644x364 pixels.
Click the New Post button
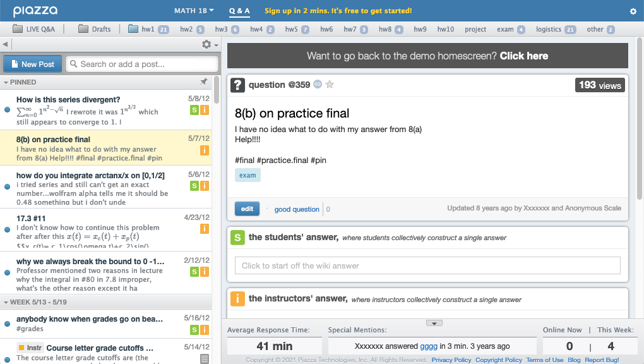32,64
